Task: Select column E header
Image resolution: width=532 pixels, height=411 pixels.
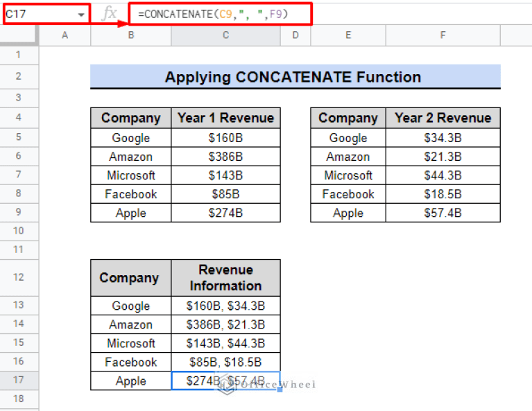Action: [x=348, y=35]
